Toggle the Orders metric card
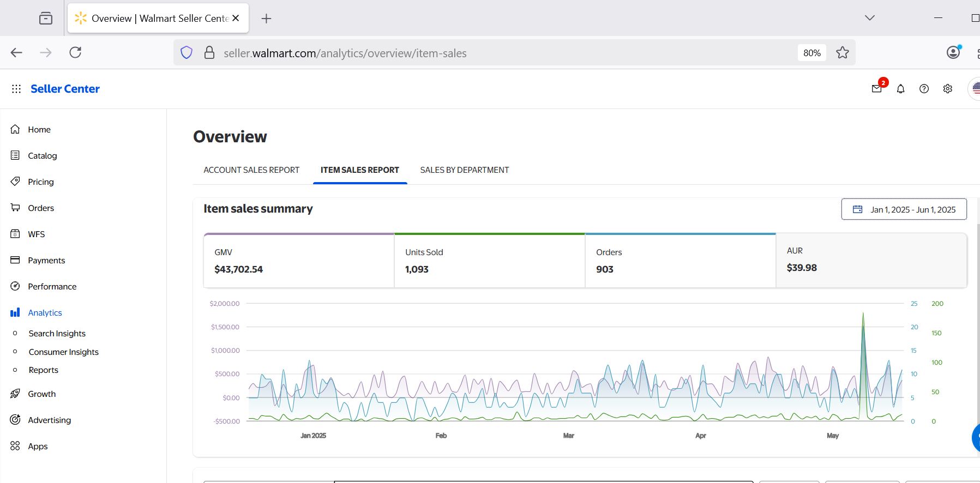 pyautogui.click(x=680, y=261)
